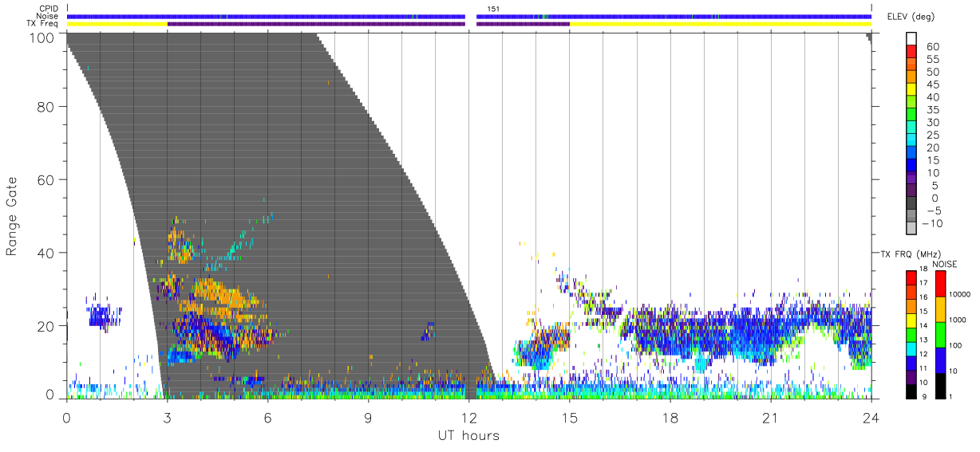Click the TX Freq row label
Image resolution: width=980 pixels, height=452 pixels.
42,24
